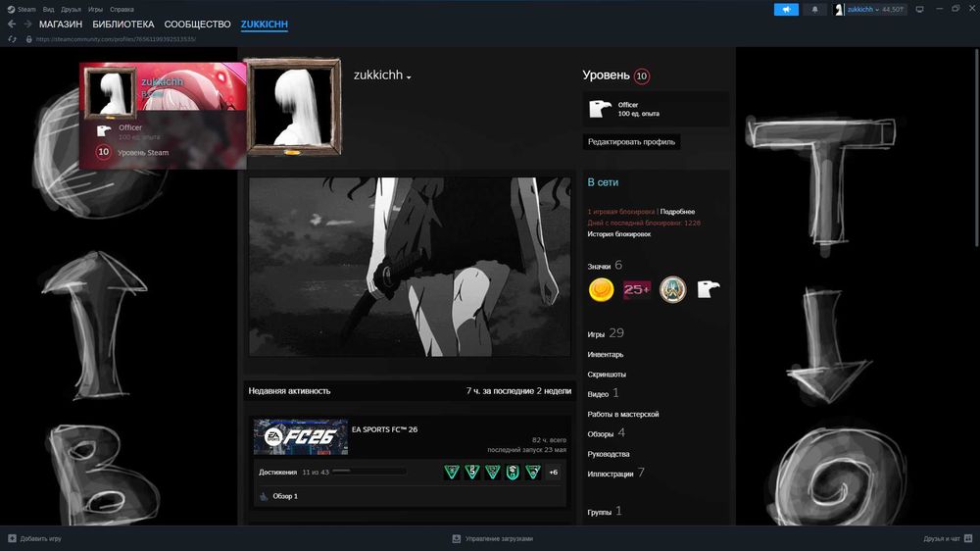
Task: Open the Группы link
Action: click(x=604, y=512)
